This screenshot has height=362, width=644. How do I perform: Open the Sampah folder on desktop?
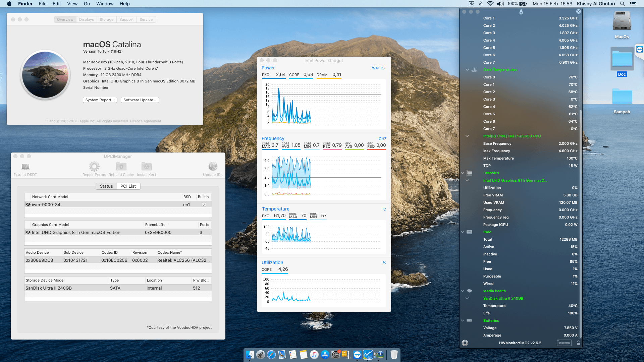click(x=622, y=97)
